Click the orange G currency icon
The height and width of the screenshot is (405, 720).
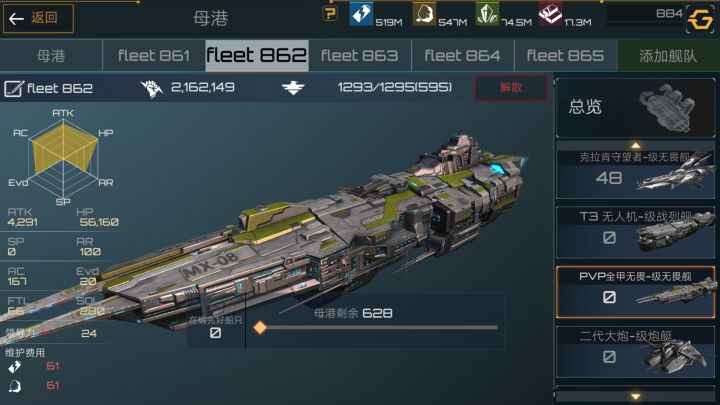(700, 19)
